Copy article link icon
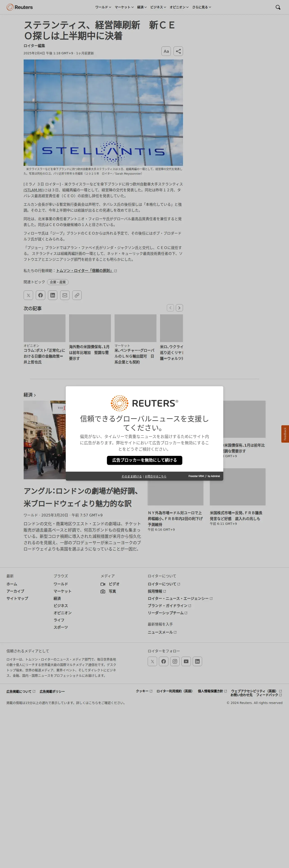Viewport: 289px width, 868px height. tap(77, 295)
